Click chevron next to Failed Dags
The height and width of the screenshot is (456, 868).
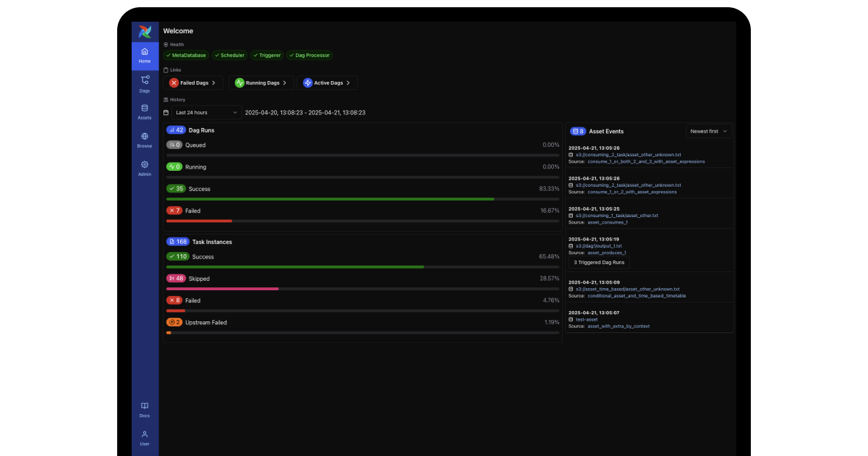coord(213,83)
